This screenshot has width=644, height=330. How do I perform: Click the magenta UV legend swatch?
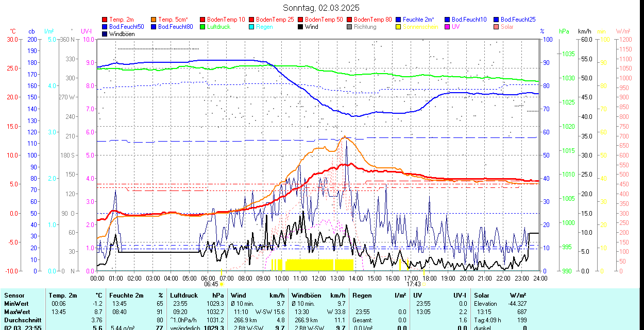coord(448,27)
